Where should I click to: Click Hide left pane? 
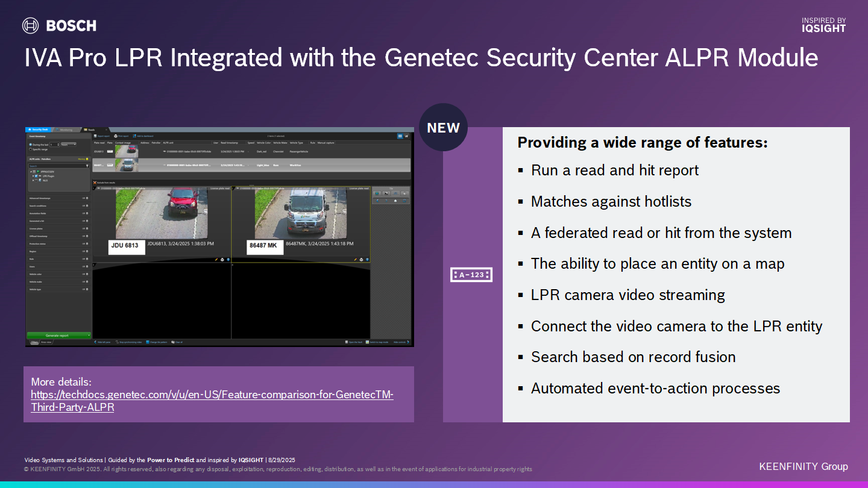pyautogui.click(x=101, y=342)
